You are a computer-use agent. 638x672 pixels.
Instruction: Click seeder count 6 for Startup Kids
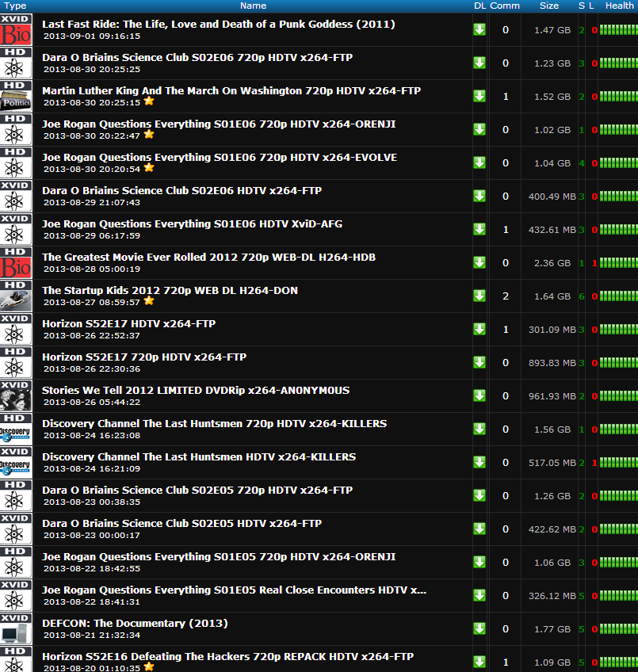click(582, 296)
